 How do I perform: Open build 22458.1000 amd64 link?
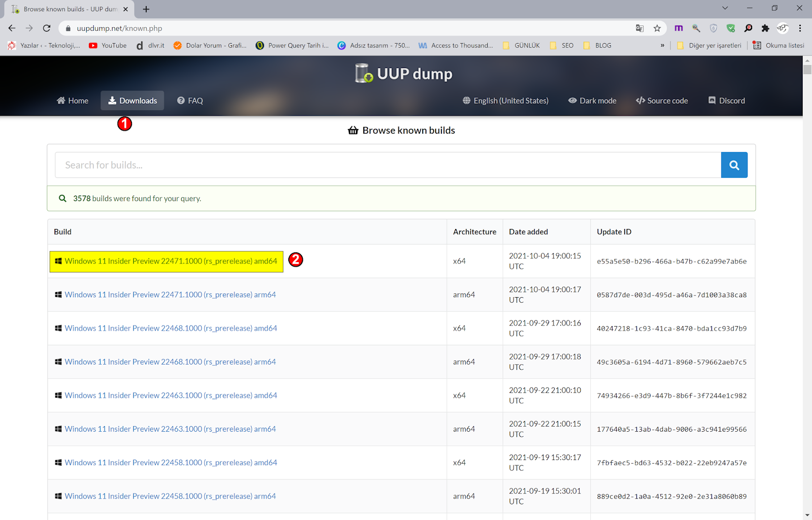(171, 463)
